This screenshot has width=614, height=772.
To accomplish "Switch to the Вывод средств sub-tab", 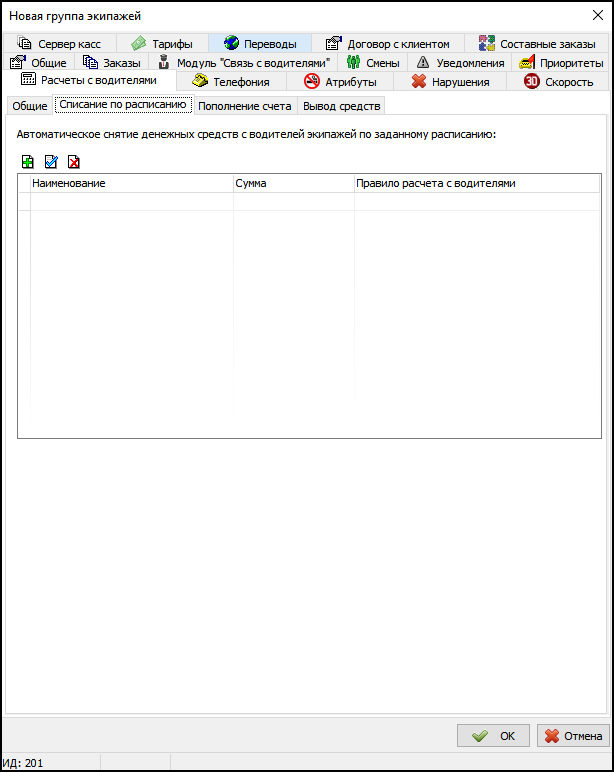I will coord(341,105).
